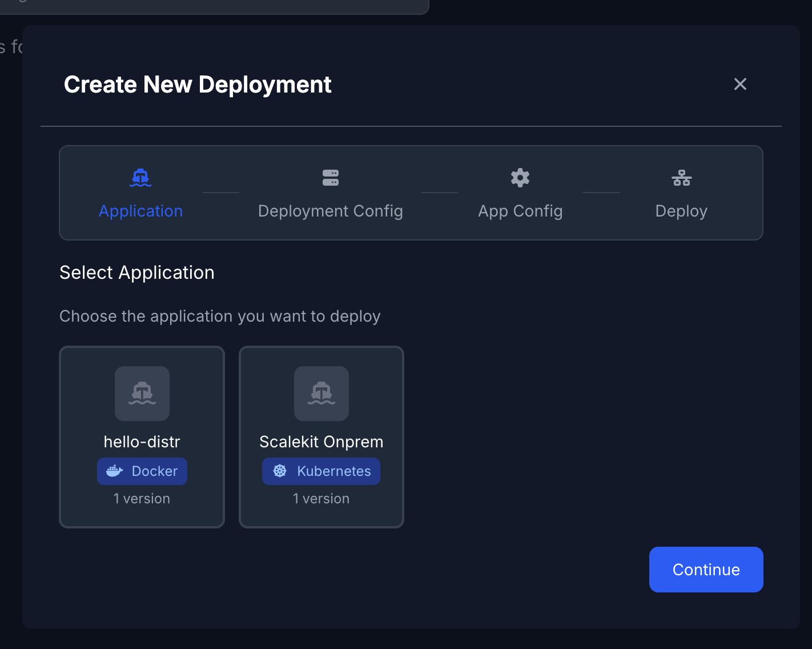Click the Kubernetes wheel icon
The image size is (812, 649).
(x=280, y=471)
